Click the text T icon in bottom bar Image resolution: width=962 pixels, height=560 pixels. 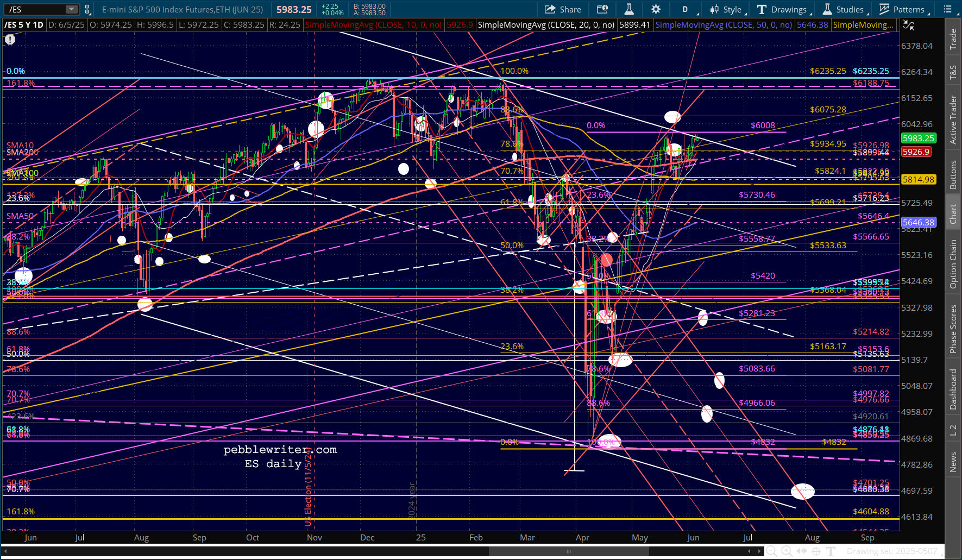point(831,551)
